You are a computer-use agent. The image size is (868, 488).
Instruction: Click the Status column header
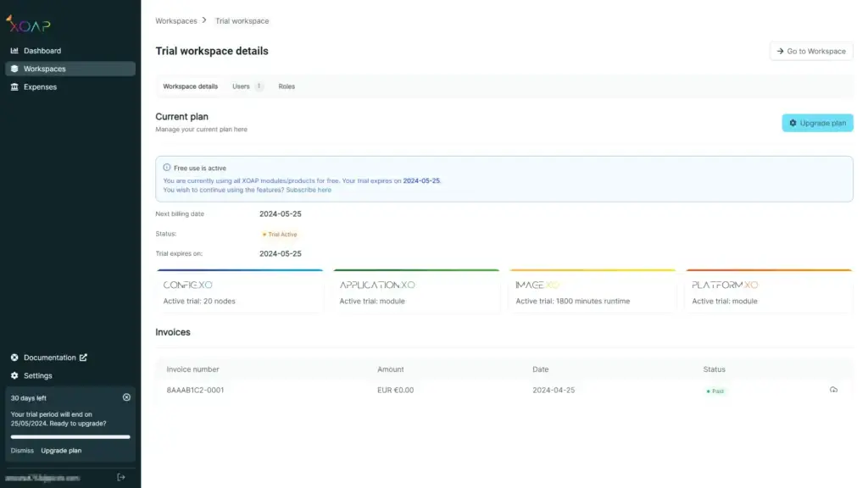pyautogui.click(x=714, y=369)
